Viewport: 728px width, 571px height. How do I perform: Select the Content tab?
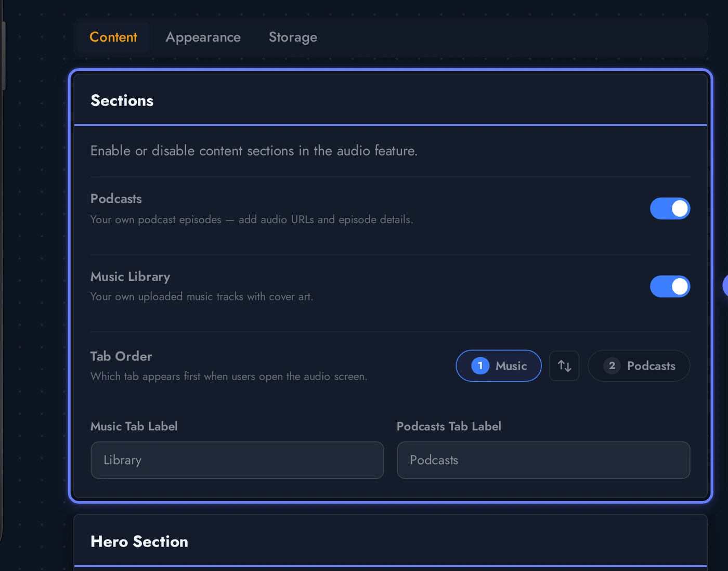[113, 37]
